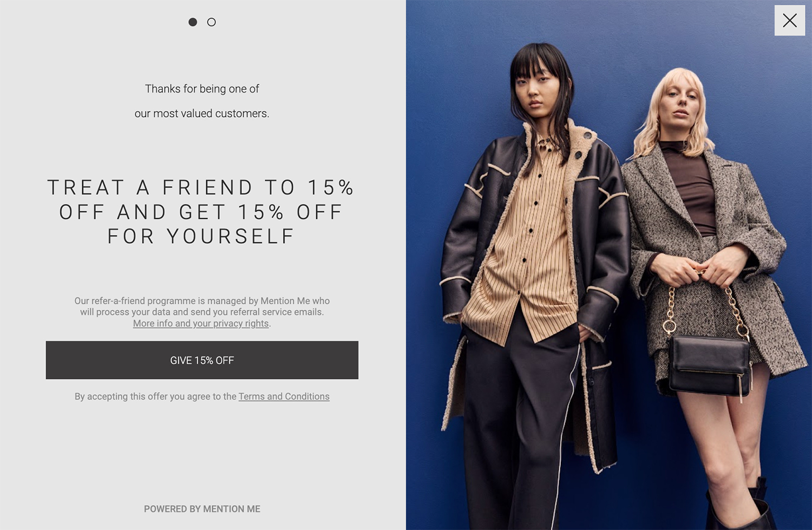Click the refer-a-friend programme notice paragraph
Screen dimensions: 812x530
coord(202,312)
